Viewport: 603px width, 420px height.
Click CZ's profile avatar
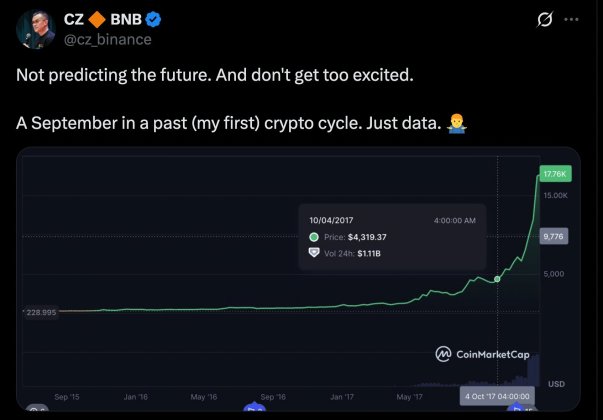[x=32, y=28]
